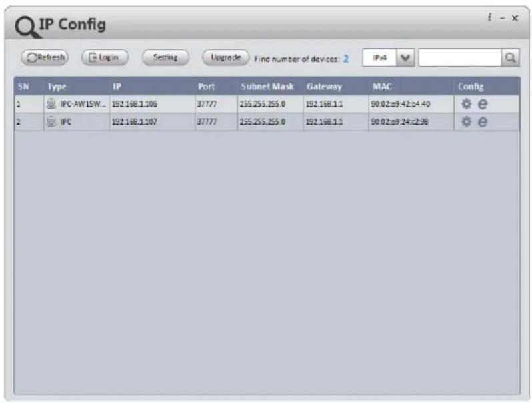Viewport: 532px width, 403px height.
Task: Click the Upgrade button
Action: tap(225, 57)
